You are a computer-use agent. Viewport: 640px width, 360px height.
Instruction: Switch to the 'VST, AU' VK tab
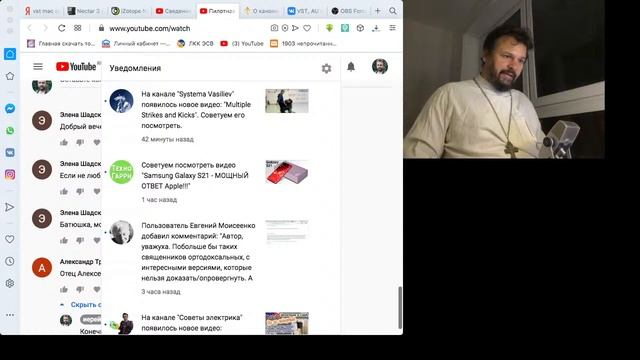[304, 11]
